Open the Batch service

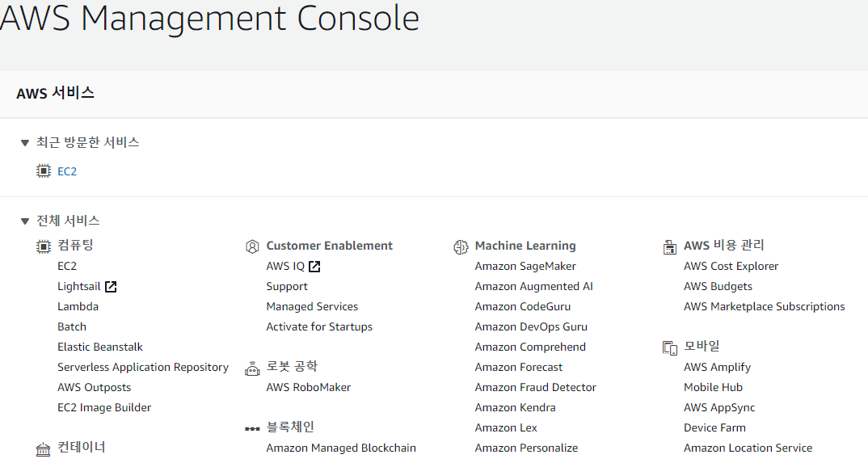pyautogui.click(x=72, y=327)
